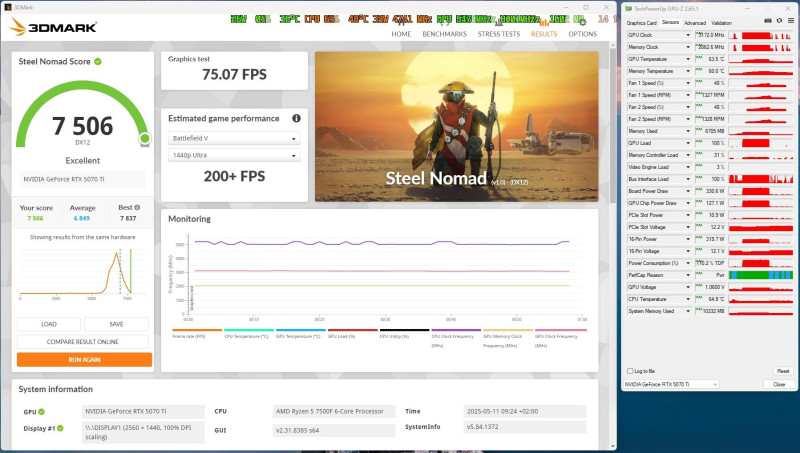Expand the Memory Clock sensor dropdown

point(688,47)
